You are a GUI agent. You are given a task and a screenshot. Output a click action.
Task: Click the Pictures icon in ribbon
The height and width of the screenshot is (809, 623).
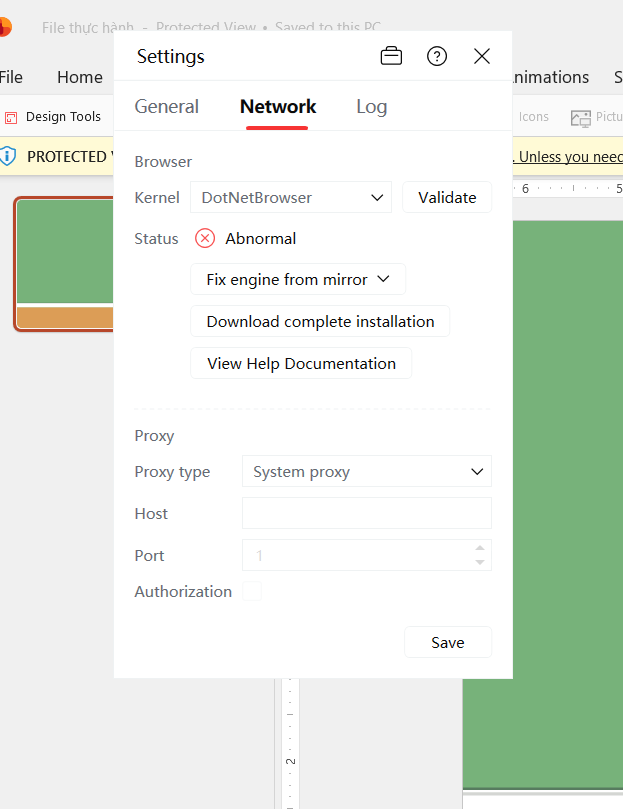pos(581,118)
